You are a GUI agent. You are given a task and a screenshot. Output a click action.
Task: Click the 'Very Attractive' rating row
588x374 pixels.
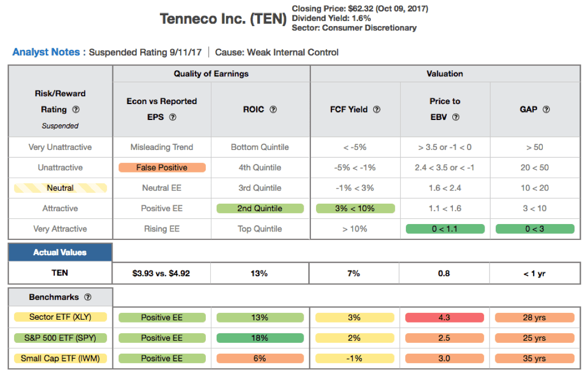(60, 229)
